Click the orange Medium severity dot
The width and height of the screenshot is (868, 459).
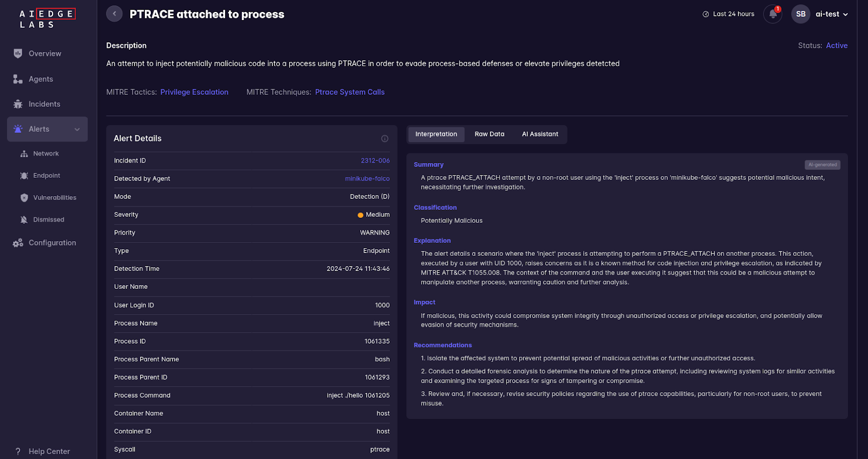(360, 215)
